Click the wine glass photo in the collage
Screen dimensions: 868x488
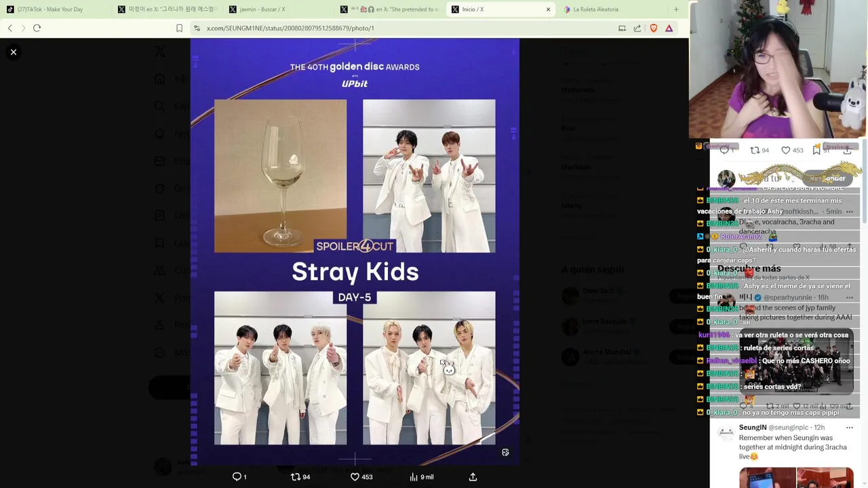pyautogui.click(x=280, y=176)
